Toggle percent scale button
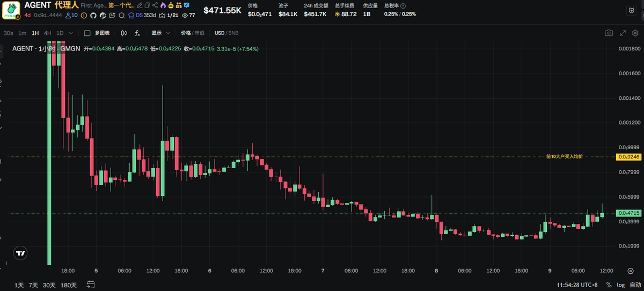The image size is (644, 291). tap(609, 285)
